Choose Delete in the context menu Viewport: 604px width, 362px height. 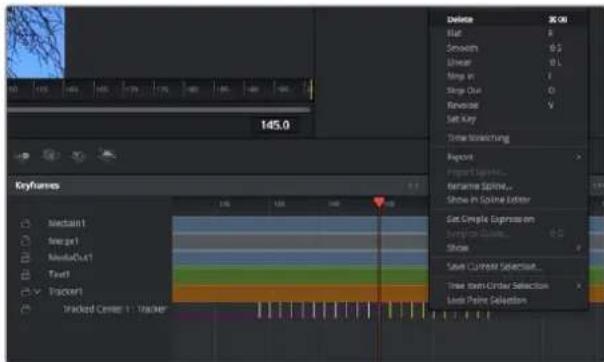tap(508, 19)
